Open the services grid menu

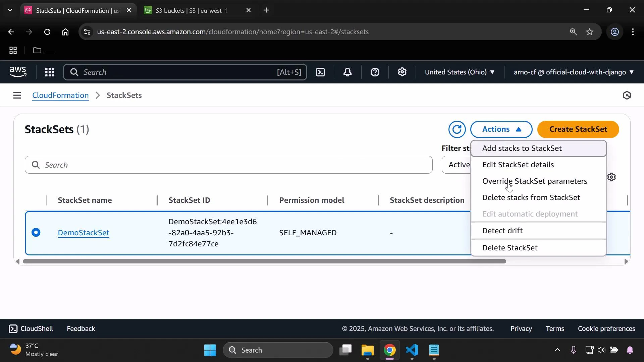pos(49,72)
